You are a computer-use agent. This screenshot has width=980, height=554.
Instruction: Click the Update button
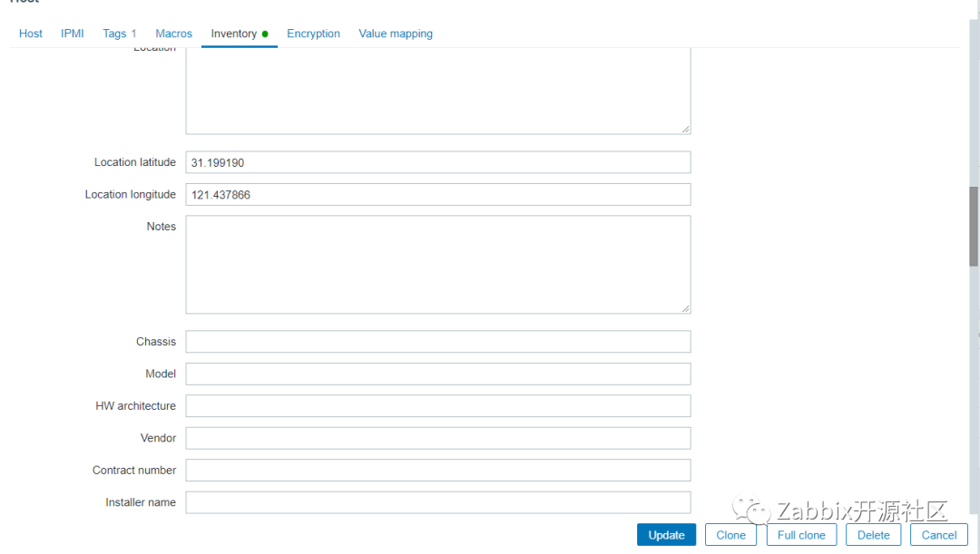tap(666, 535)
